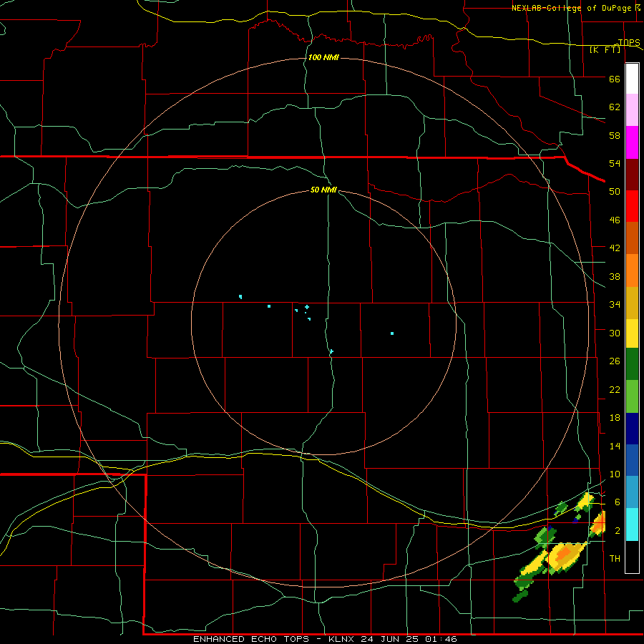Select the dark red legend swatch
644x644 pixels.
point(632,174)
